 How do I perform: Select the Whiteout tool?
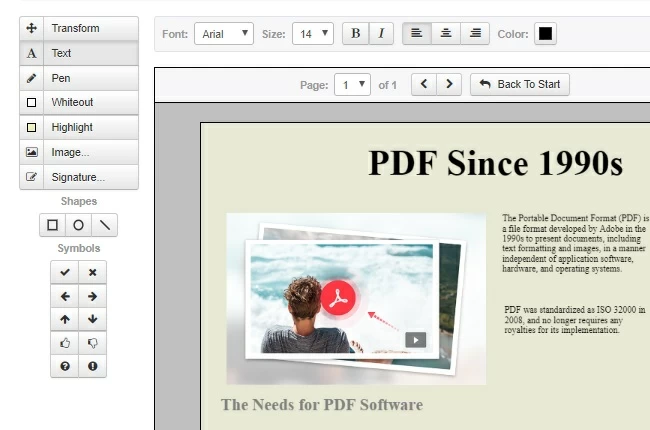[x=79, y=102]
